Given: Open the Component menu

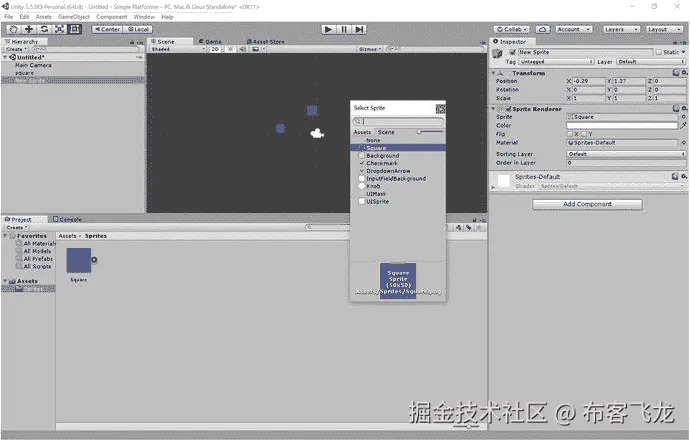Looking at the screenshot, I should pos(111,17).
